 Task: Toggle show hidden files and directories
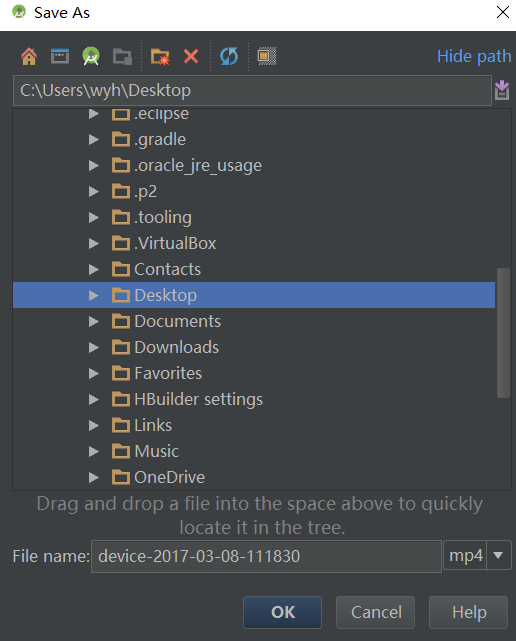tap(267, 56)
